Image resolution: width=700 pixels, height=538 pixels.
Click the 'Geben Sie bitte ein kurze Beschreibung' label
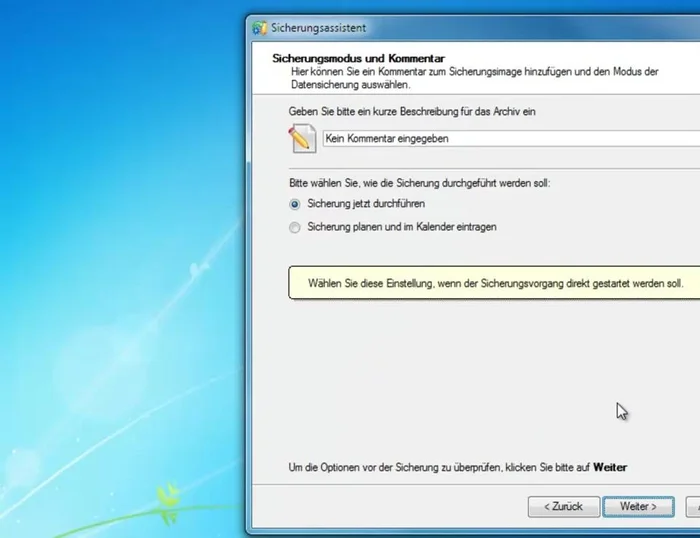(x=412, y=112)
